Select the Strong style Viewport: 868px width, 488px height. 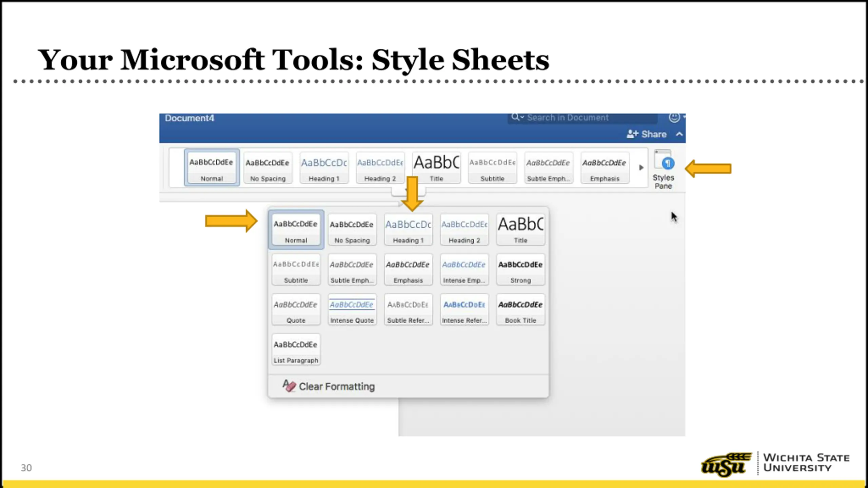point(520,269)
